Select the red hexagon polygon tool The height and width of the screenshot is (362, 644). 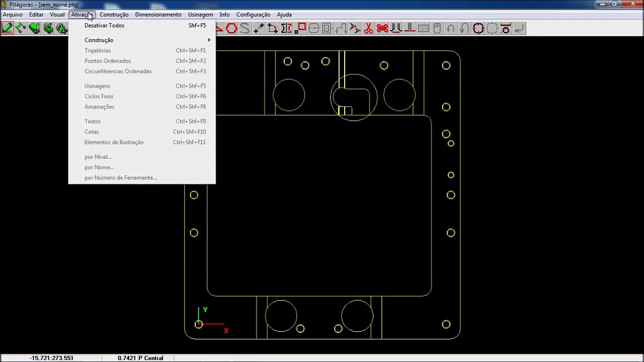(231, 28)
